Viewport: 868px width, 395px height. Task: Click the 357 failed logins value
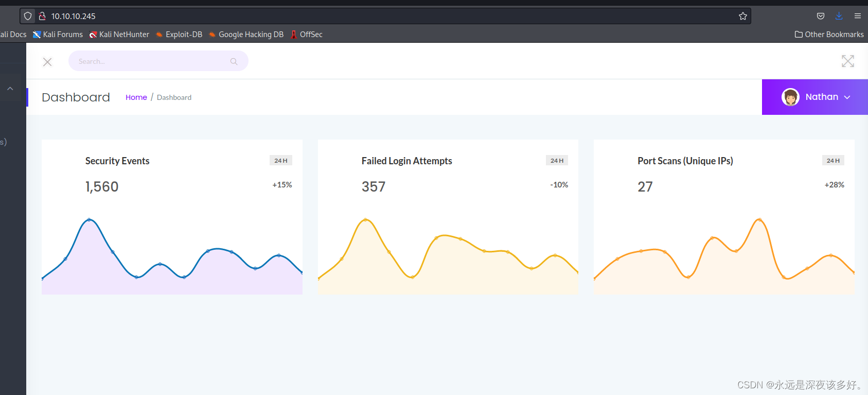click(374, 186)
